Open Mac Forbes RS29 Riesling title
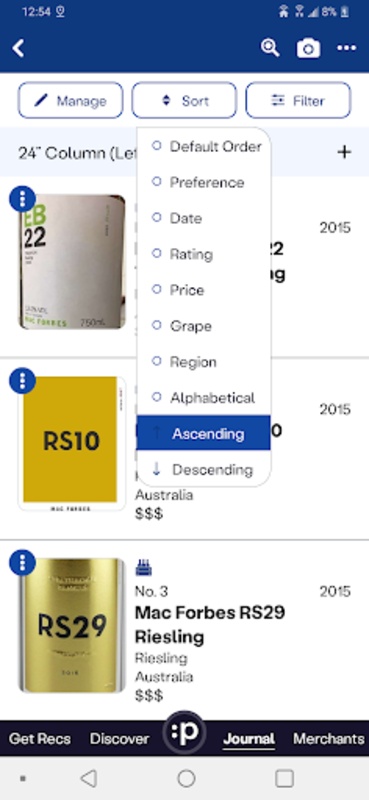Viewport: 369px width, 800px height. (x=210, y=624)
